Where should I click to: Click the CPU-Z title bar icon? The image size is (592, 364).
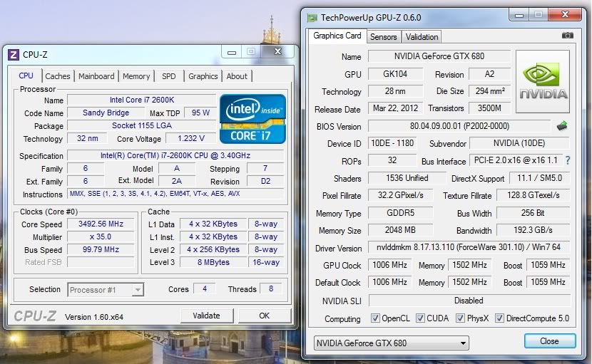coord(14,55)
